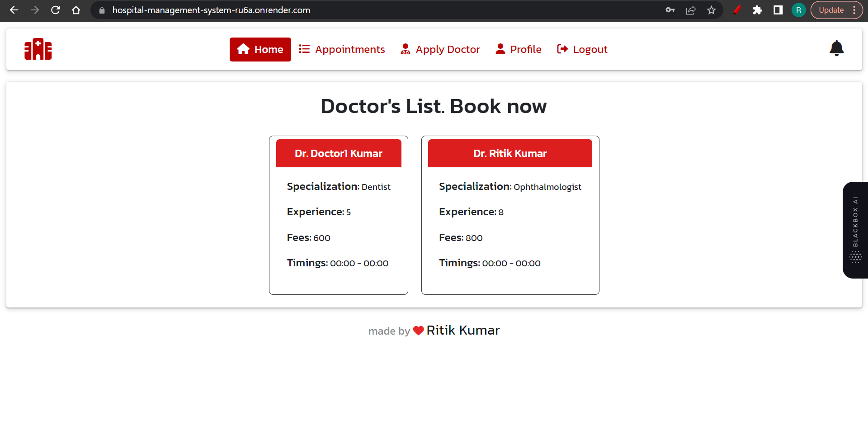
Task: Click the Profile person icon
Action: pyautogui.click(x=500, y=48)
